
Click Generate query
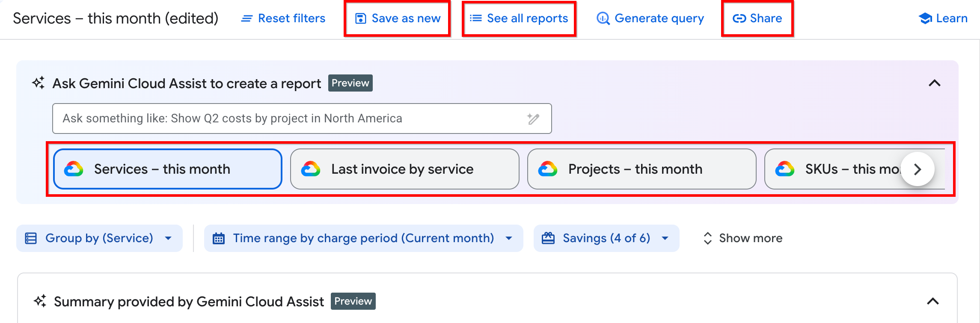[x=650, y=18]
